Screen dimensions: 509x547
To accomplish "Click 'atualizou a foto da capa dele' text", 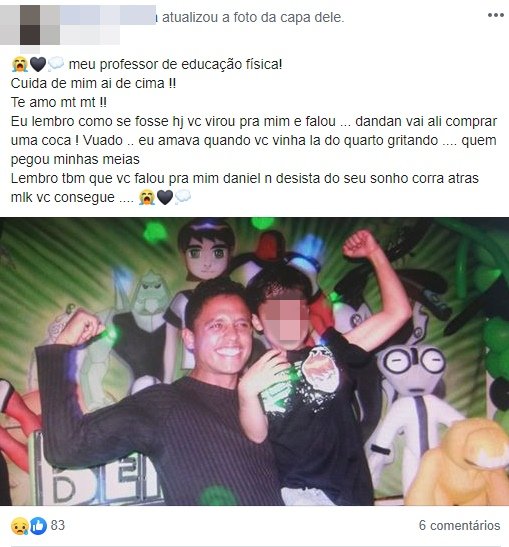I will [253, 17].
